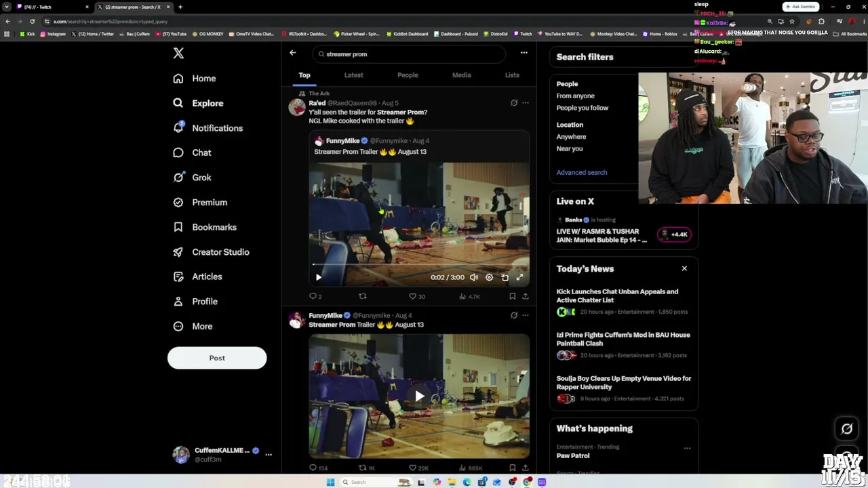Viewport: 868px width, 488px height.
Task: Open Profile in the sidebar
Action: click(195, 302)
